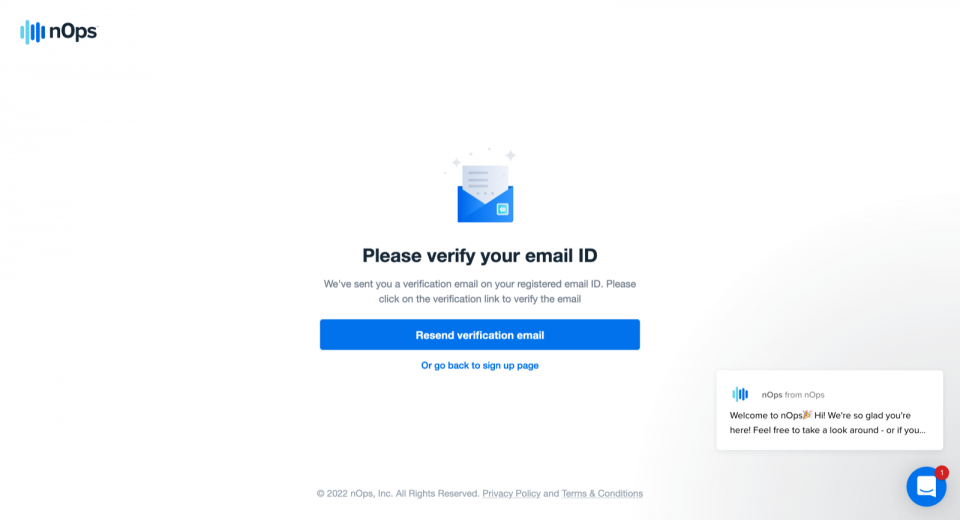Click 'Please verify your email ID' heading
The image size is (960, 520).
click(479, 255)
